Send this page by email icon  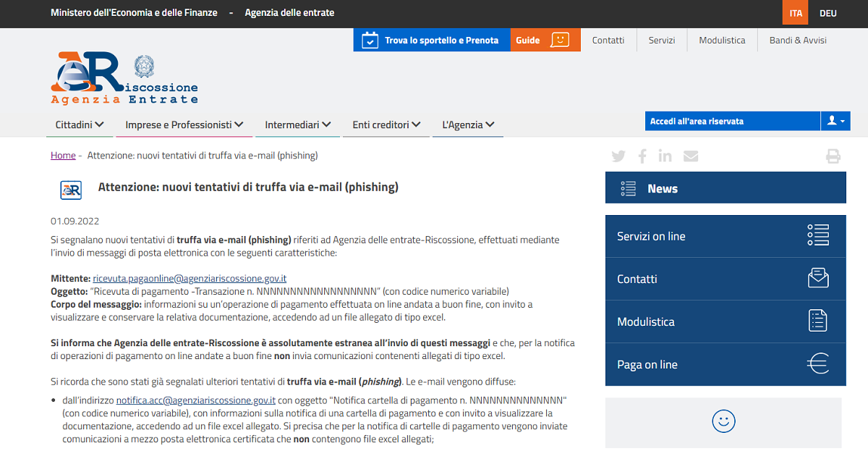(x=691, y=156)
